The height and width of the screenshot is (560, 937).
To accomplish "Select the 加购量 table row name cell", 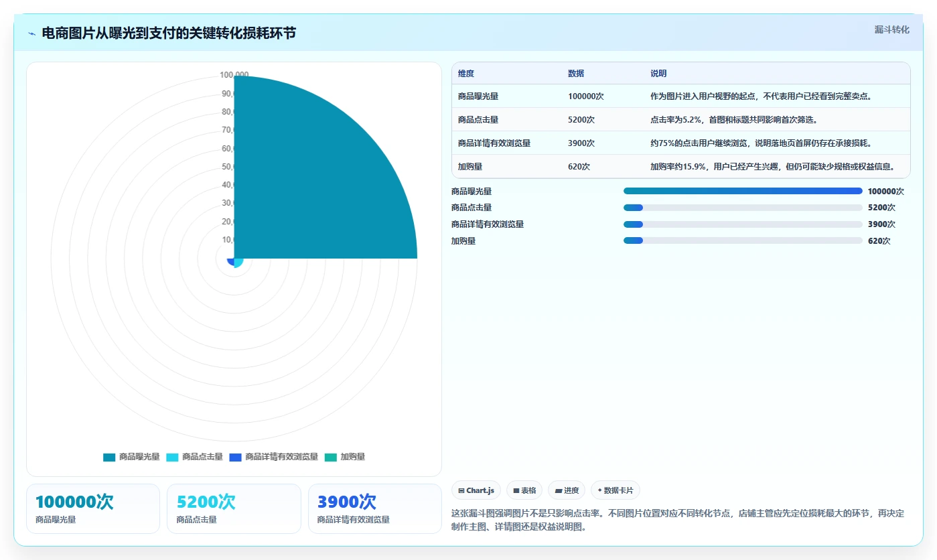I will click(470, 167).
